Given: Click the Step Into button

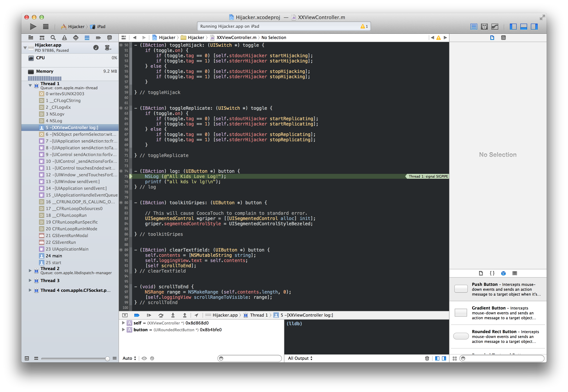Looking at the screenshot, I should pyautogui.click(x=173, y=315).
